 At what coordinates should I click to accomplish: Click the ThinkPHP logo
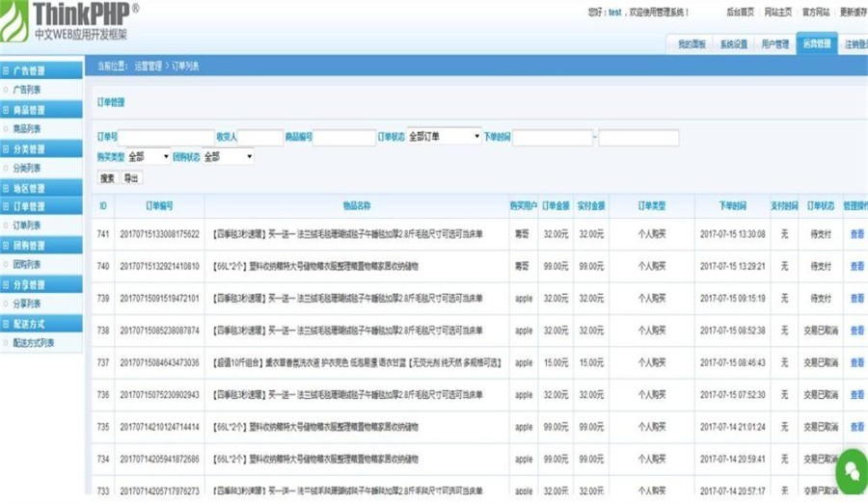69,21
